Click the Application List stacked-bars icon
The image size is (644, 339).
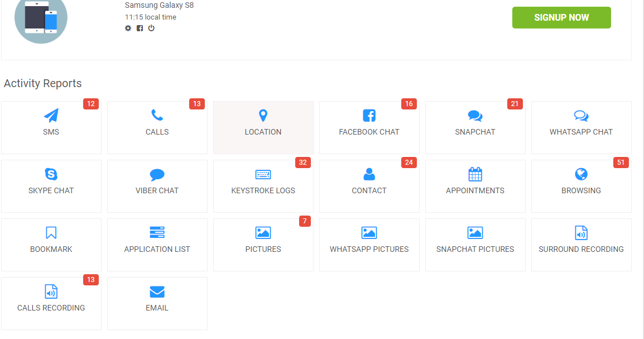[x=157, y=232]
